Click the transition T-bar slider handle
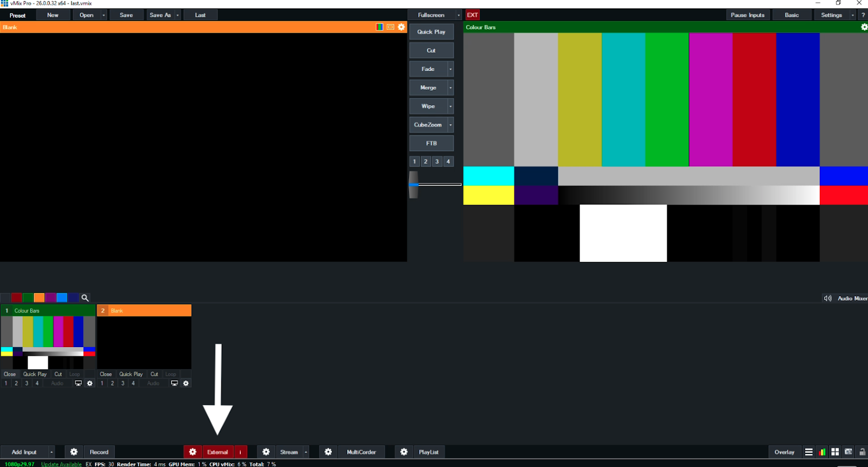868x467 pixels. point(413,184)
